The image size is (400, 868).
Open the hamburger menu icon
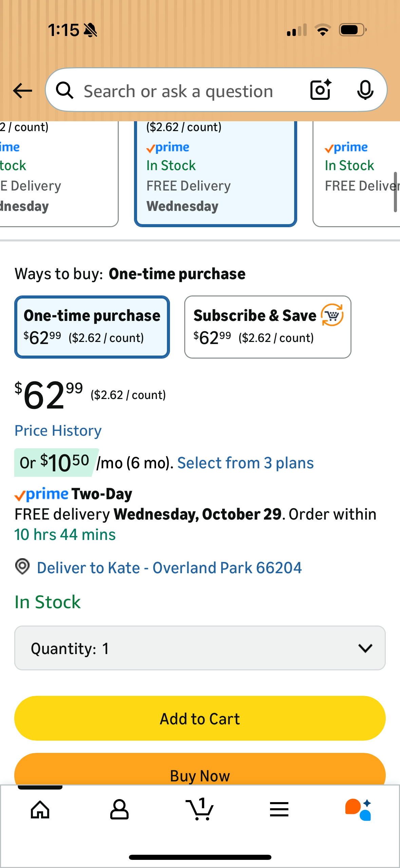pyautogui.click(x=279, y=810)
